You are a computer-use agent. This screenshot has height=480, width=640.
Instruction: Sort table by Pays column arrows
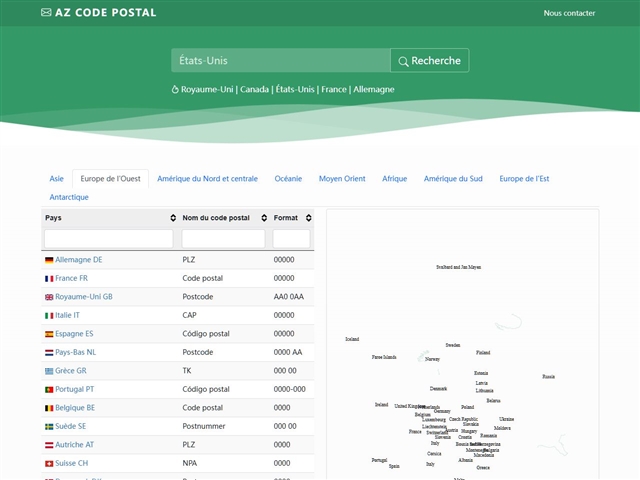click(173, 218)
